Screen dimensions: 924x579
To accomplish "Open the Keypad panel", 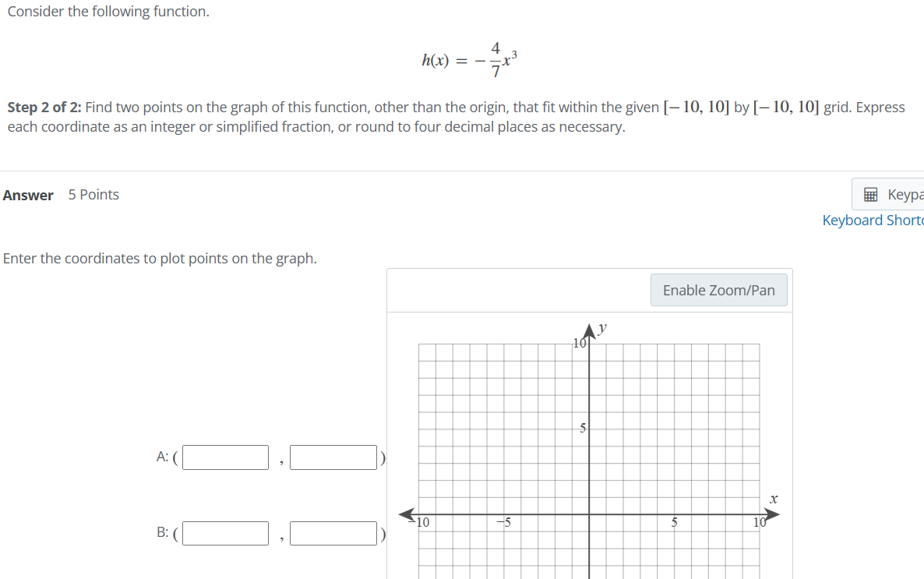I will pos(896,194).
